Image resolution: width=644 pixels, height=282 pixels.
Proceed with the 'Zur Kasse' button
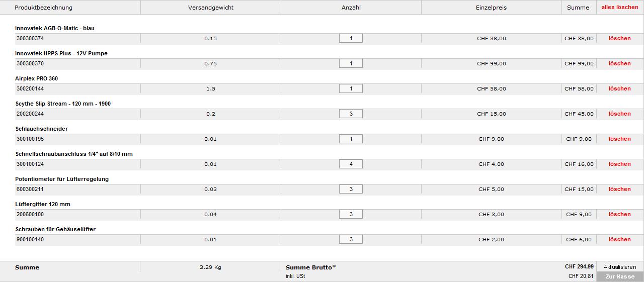click(x=620, y=276)
